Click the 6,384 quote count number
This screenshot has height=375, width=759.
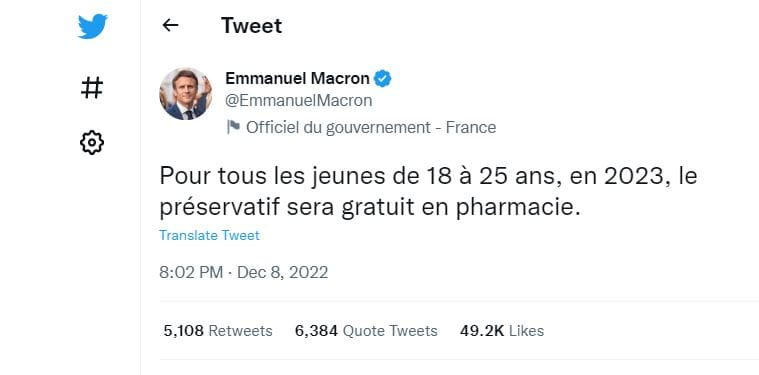click(x=316, y=331)
